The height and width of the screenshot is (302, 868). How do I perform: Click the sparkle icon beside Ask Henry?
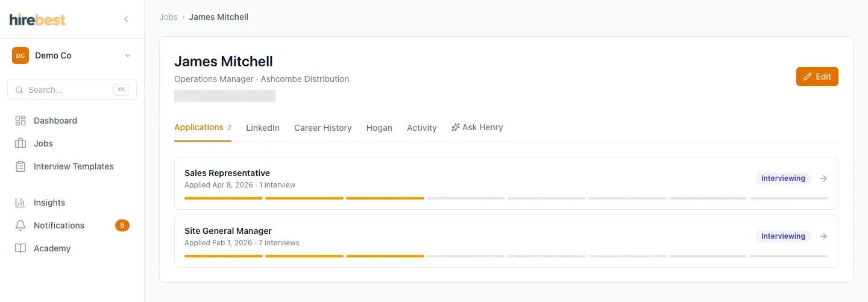[456, 127]
